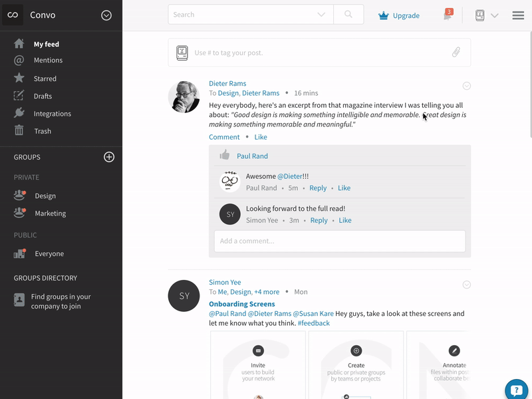532x399 pixels.
Task: Click +4 more recipients link
Action: [x=267, y=292]
